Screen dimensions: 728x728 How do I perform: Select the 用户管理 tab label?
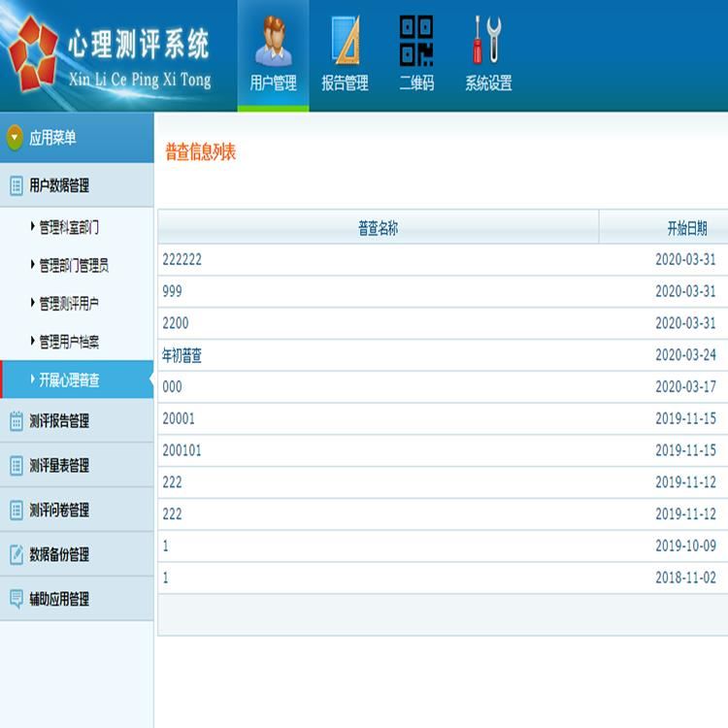point(273,83)
